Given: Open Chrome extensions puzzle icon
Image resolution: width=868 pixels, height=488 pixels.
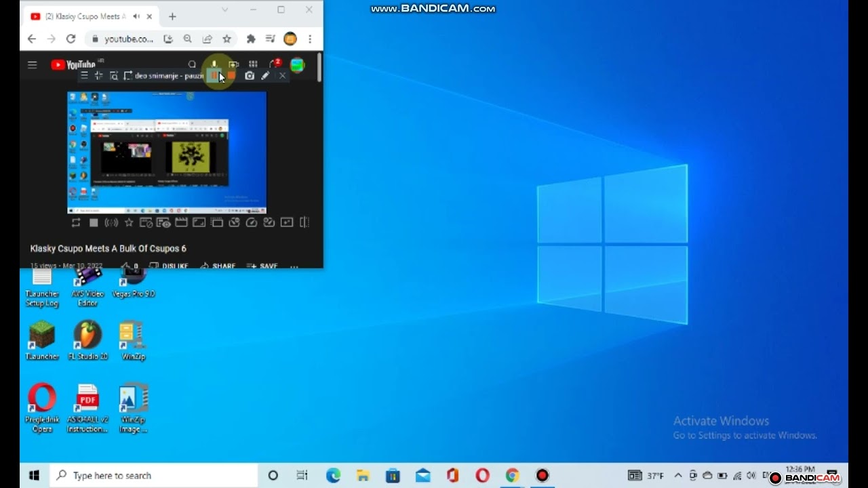Looking at the screenshot, I should click(x=251, y=39).
